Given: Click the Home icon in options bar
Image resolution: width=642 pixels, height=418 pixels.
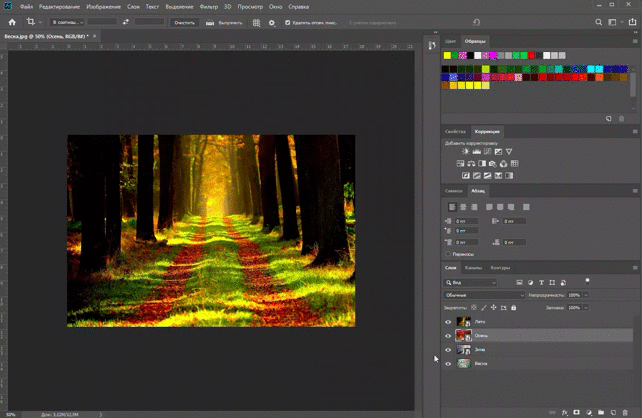Looking at the screenshot, I should pyautogui.click(x=12, y=21).
